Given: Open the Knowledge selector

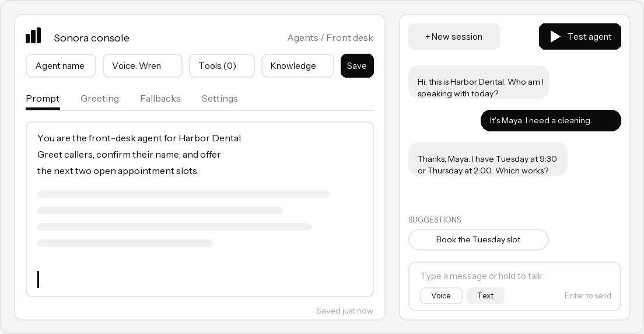Looking at the screenshot, I should (297, 66).
